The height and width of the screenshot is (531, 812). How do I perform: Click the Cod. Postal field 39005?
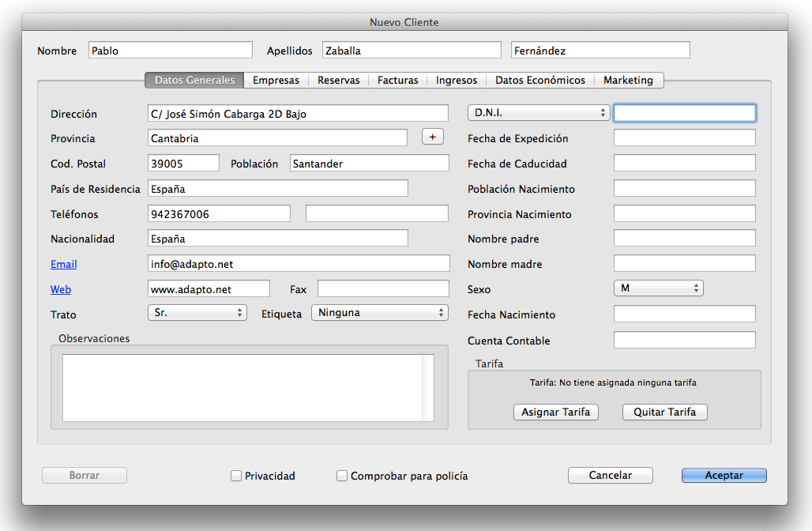(x=183, y=164)
